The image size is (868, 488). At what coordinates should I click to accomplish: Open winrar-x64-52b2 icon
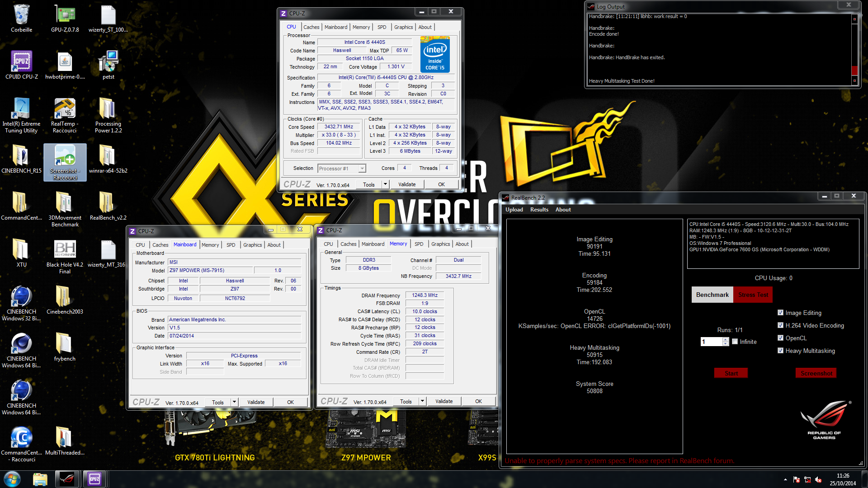[x=108, y=159]
